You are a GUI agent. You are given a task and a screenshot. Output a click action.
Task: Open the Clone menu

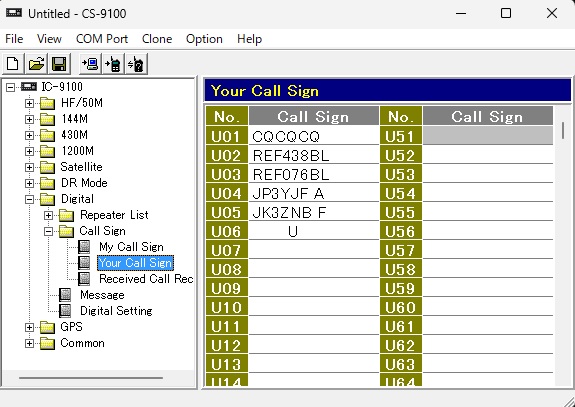click(x=157, y=39)
